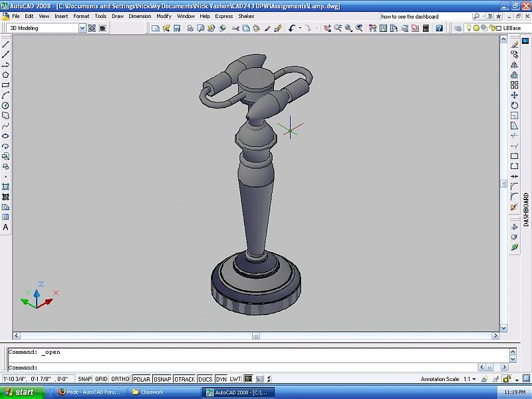Toggle OSNAP in status bar
The image size is (532, 399).
pos(162,379)
